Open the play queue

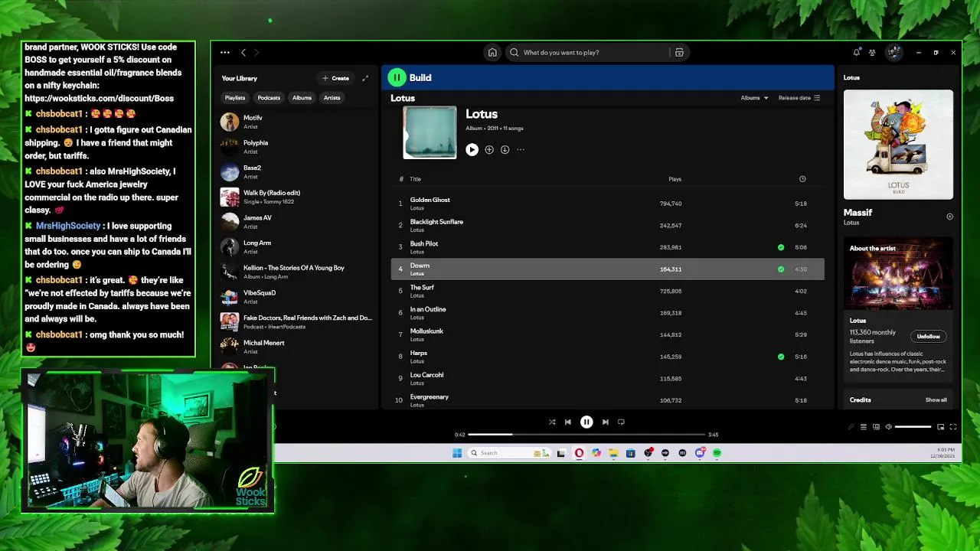click(864, 427)
